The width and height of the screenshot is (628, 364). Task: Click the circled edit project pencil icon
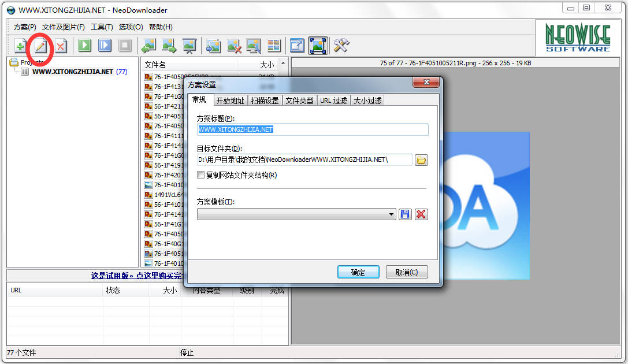[39, 46]
